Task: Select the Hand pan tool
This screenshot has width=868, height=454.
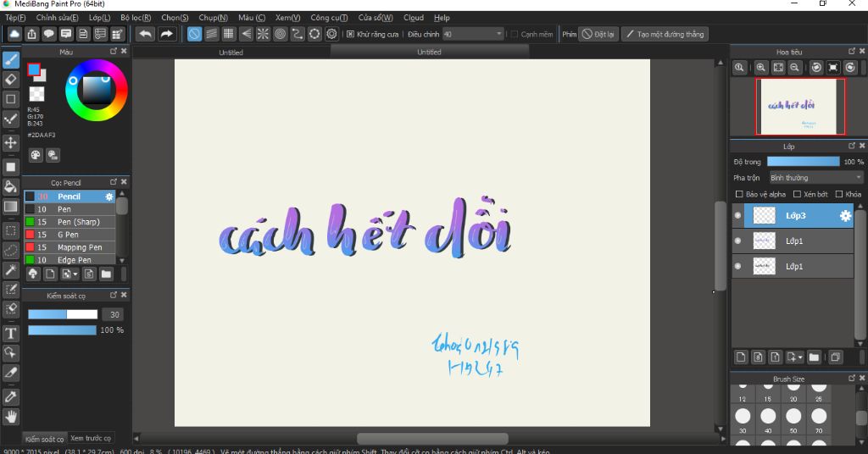Action: pyautogui.click(x=10, y=417)
